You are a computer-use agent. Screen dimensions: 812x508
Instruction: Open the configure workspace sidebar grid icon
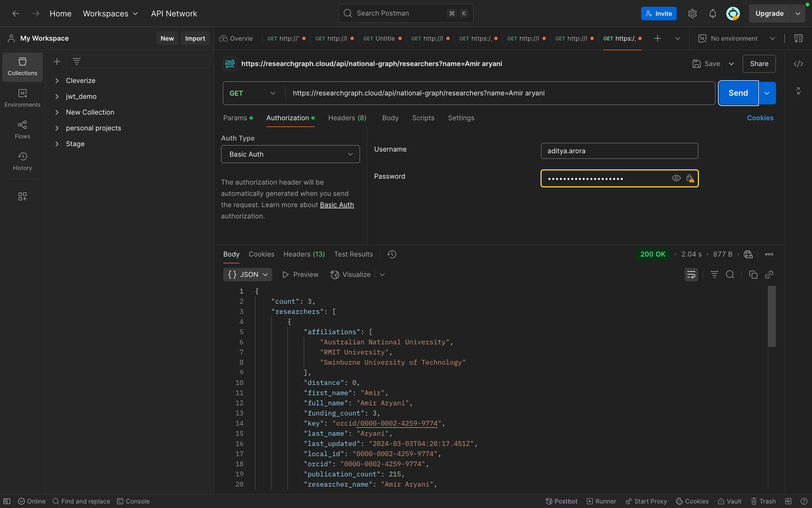point(22,196)
